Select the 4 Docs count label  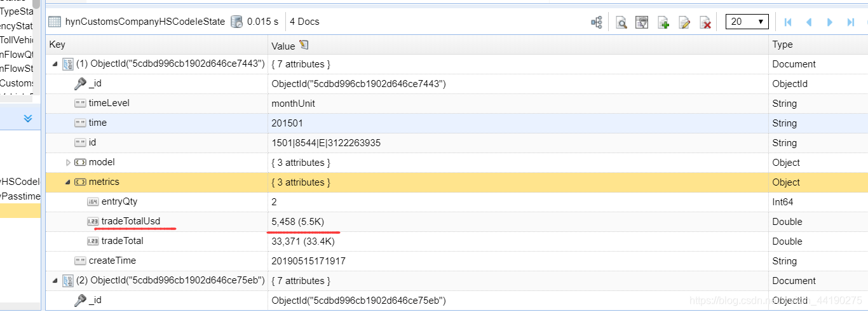(304, 22)
